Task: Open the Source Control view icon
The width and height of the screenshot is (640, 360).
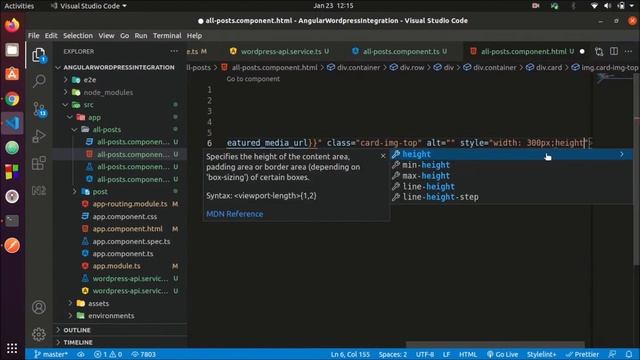Action: [x=40, y=109]
